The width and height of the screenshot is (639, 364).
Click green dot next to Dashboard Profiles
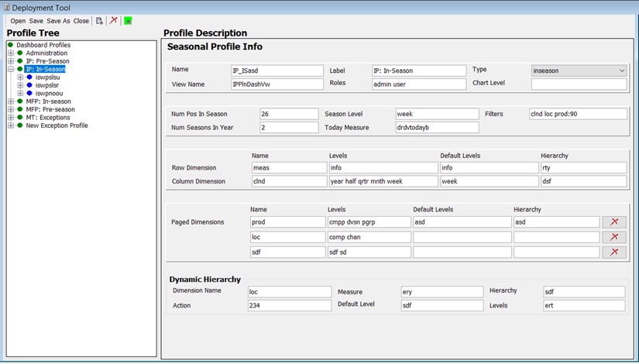click(x=11, y=45)
